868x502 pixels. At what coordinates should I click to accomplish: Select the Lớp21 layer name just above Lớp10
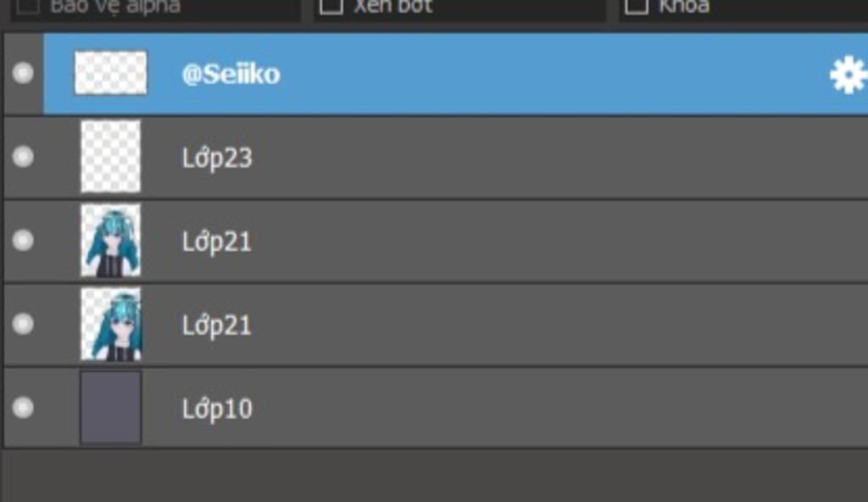216,326
